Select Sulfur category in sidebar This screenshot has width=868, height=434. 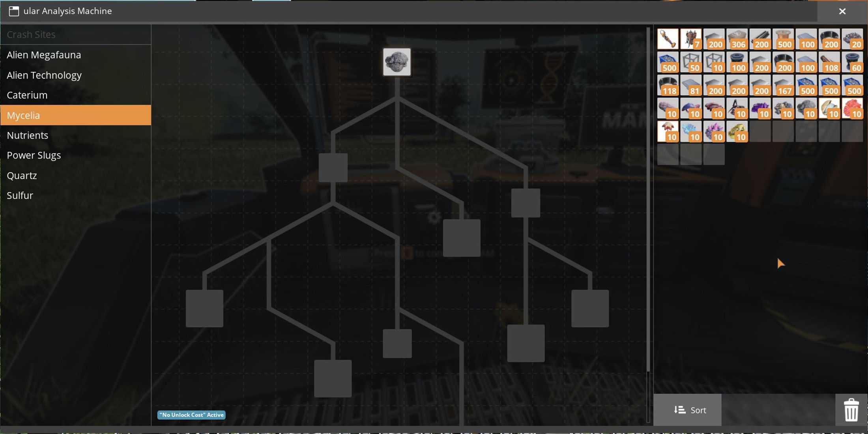20,195
